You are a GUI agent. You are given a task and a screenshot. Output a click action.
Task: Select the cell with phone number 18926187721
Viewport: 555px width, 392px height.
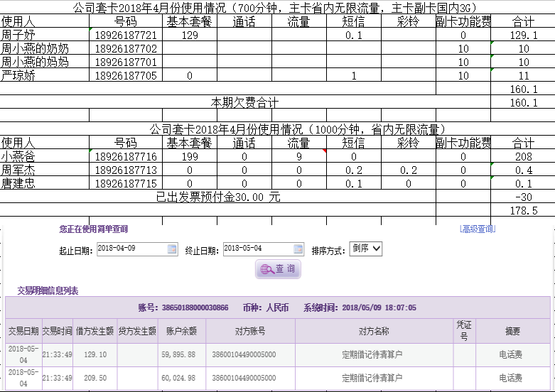pos(125,35)
